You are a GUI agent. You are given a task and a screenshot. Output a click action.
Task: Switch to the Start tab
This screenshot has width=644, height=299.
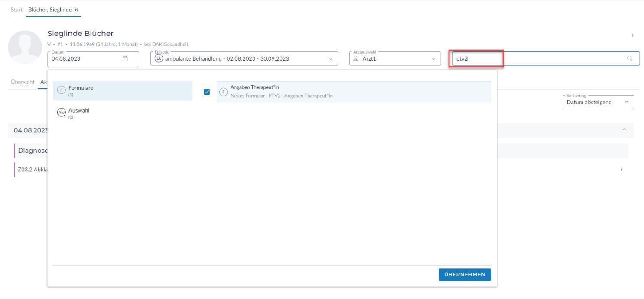coord(16,10)
